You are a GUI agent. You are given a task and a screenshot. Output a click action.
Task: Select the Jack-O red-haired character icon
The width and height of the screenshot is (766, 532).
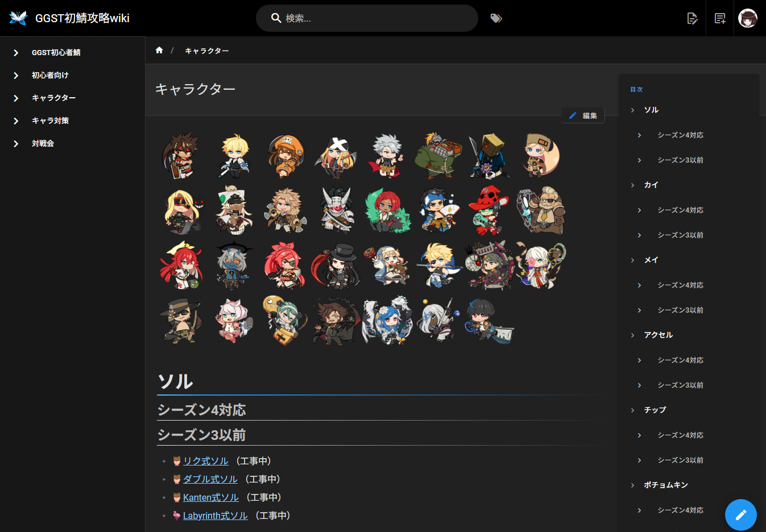click(x=181, y=265)
